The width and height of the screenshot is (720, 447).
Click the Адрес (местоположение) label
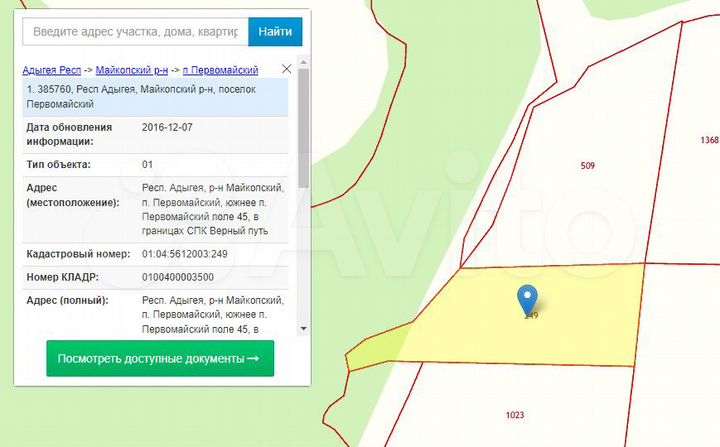tap(73, 195)
